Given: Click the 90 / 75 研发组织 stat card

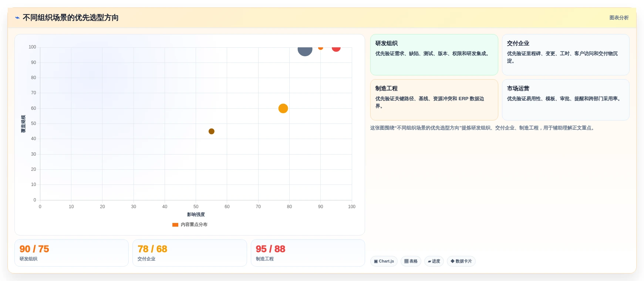Looking at the screenshot, I should 71,253.
